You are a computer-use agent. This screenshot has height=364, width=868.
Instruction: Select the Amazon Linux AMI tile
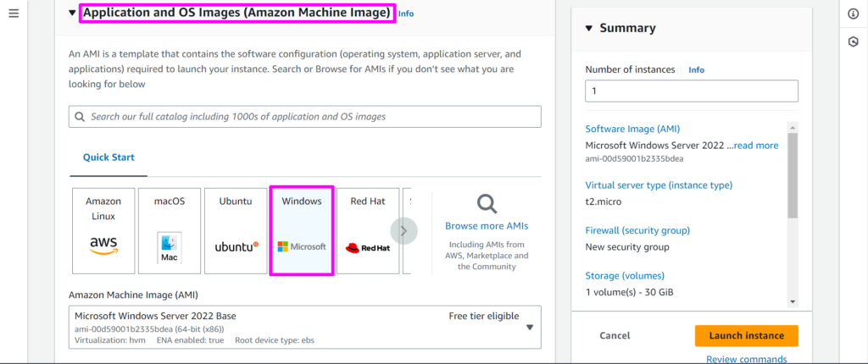coord(103,230)
